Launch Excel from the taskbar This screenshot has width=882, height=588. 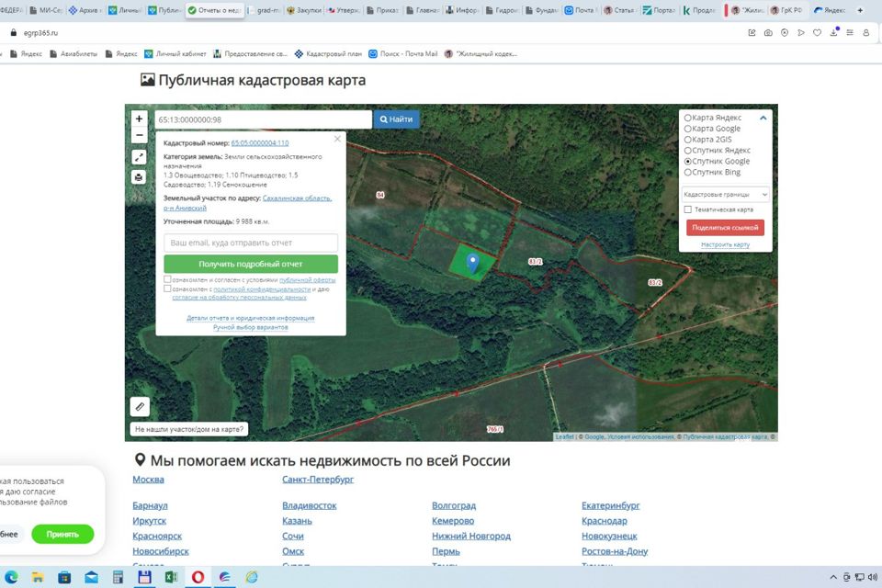click(x=171, y=577)
